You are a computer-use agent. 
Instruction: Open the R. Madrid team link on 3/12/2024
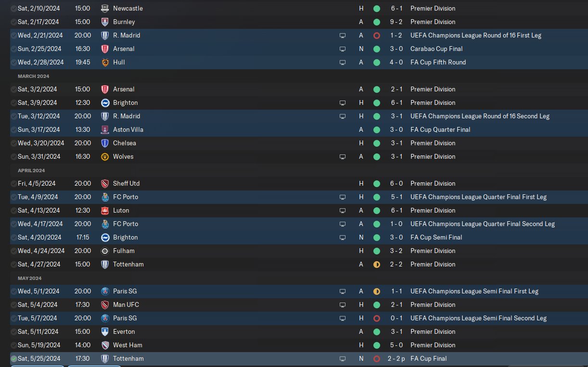point(127,116)
